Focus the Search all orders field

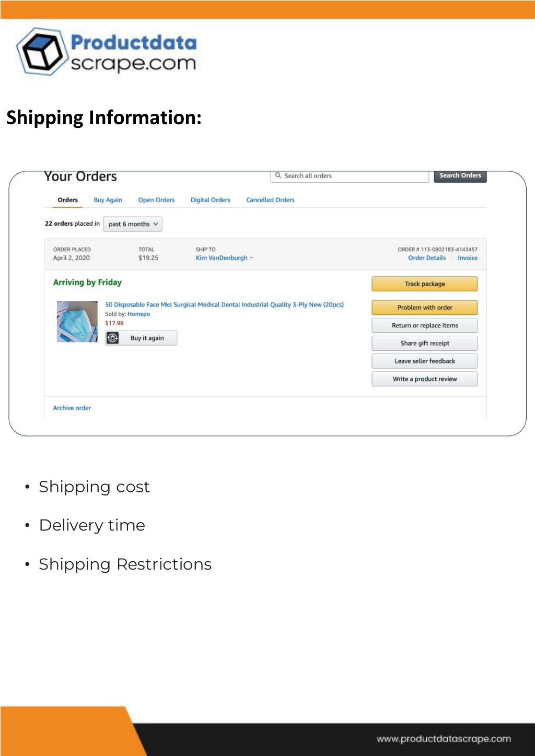(350, 176)
